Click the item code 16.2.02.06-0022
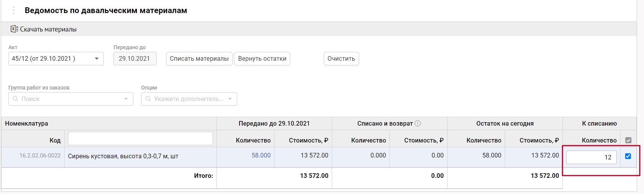Image resolution: width=644 pixels, height=194 pixels. [x=40, y=156]
